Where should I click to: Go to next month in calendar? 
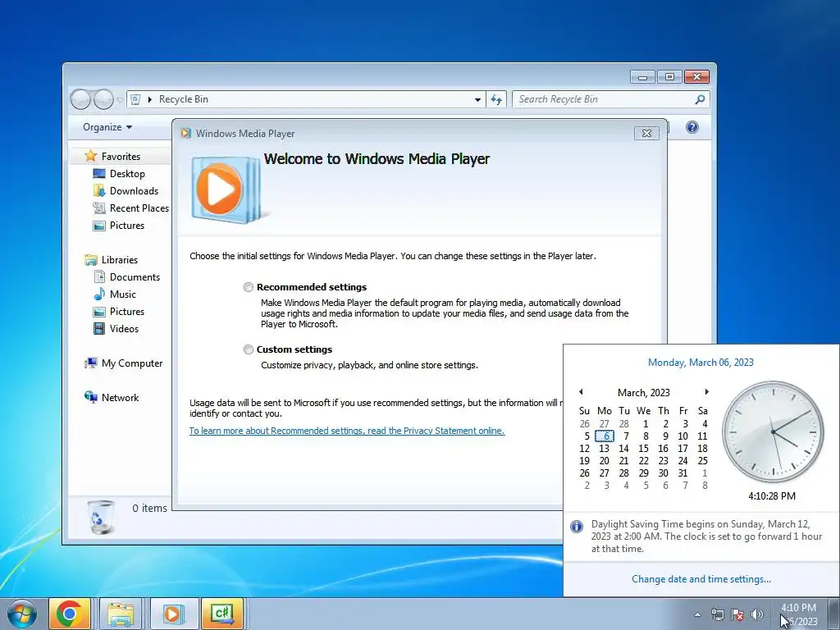coord(706,392)
